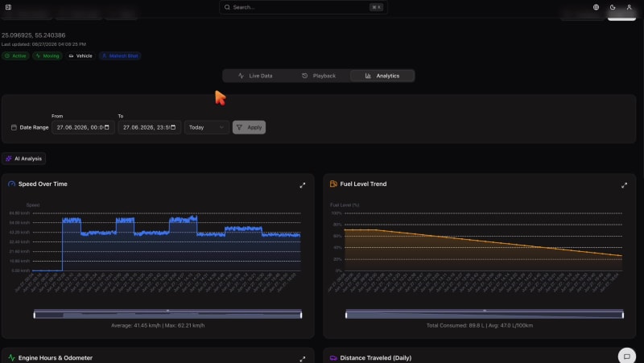Click the Engine Hours & Odometer title

click(x=56, y=357)
